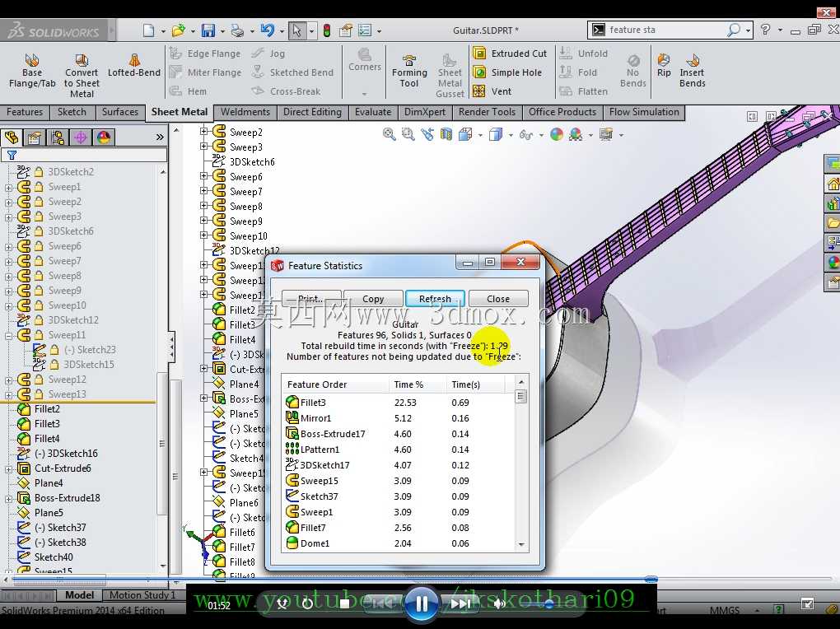Expand Sweep1 in the feature tree
The height and width of the screenshot is (629, 840).
pyautogui.click(x=8, y=188)
